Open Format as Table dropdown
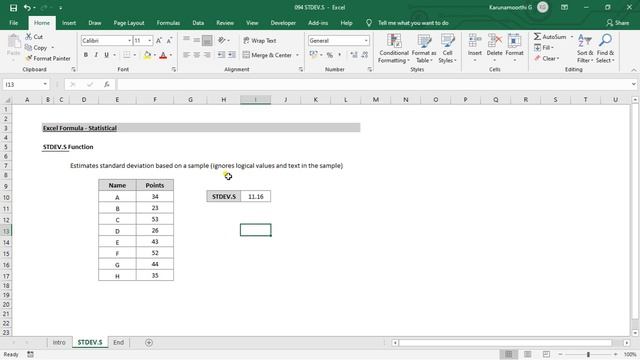640x360 pixels. [x=424, y=49]
